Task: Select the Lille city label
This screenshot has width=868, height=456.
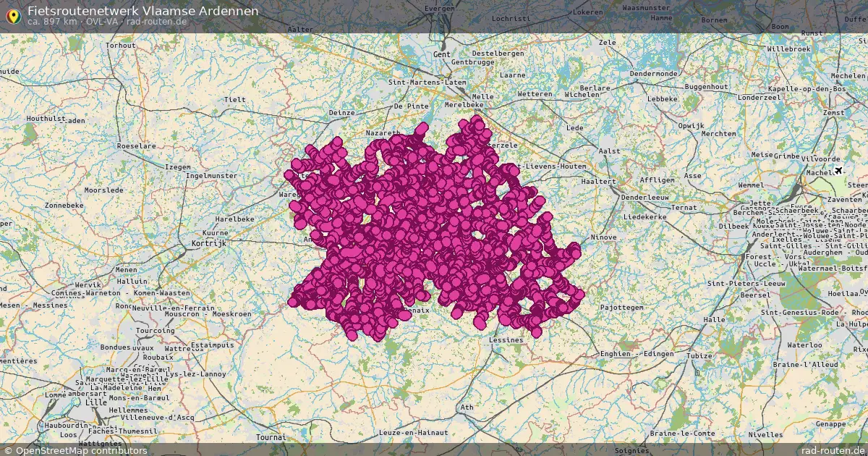Action: pyautogui.click(x=95, y=402)
